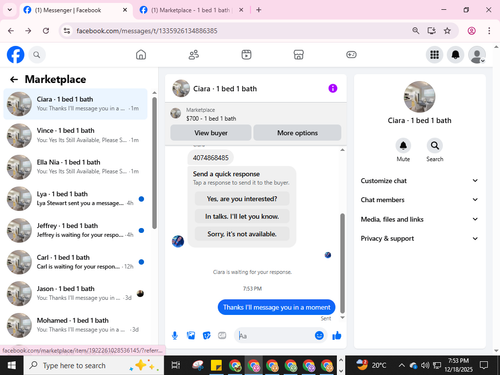Choose a GIF icon in composer
Viewport: 500px width, 375px height.
click(222, 335)
